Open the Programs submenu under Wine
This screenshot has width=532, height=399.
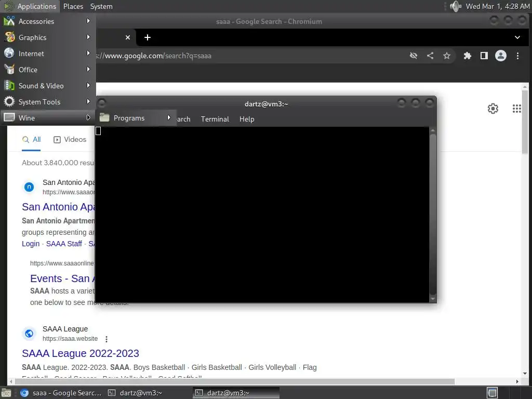coord(136,118)
